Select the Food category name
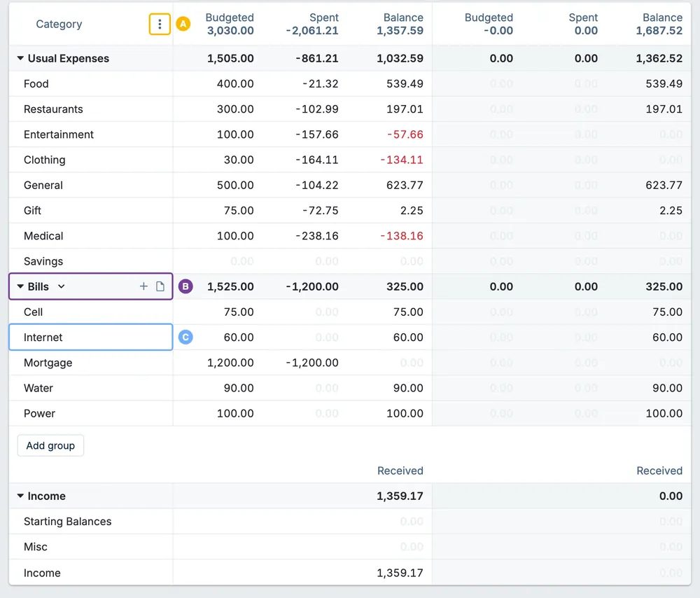The width and height of the screenshot is (700, 598). coord(36,83)
